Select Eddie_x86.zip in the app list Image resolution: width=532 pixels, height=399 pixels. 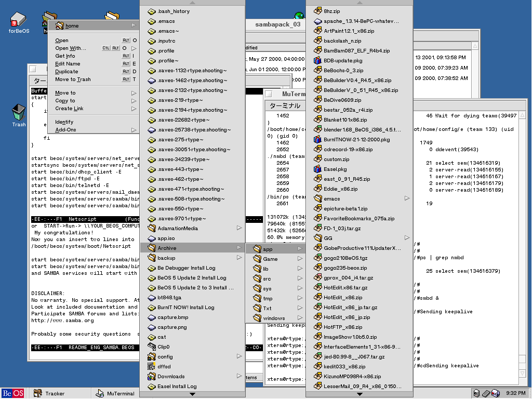pos(360,189)
